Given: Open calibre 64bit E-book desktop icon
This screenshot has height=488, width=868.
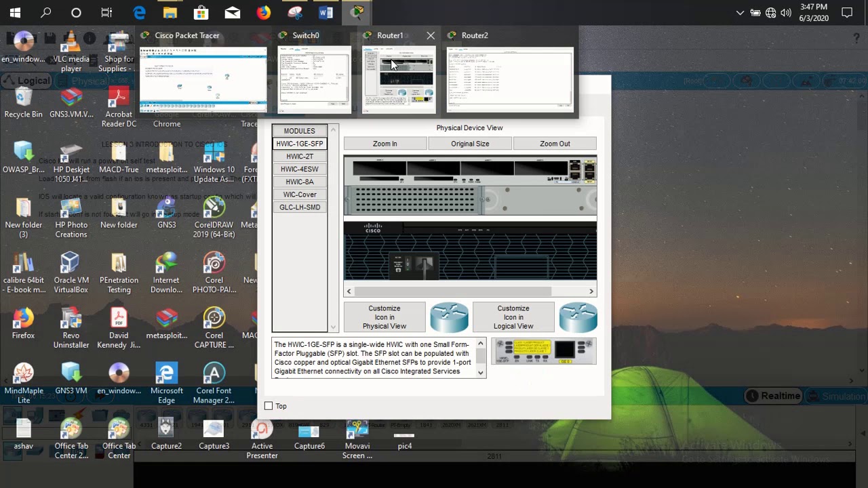Looking at the screenshot, I should pyautogui.click(x=23, y=274).
